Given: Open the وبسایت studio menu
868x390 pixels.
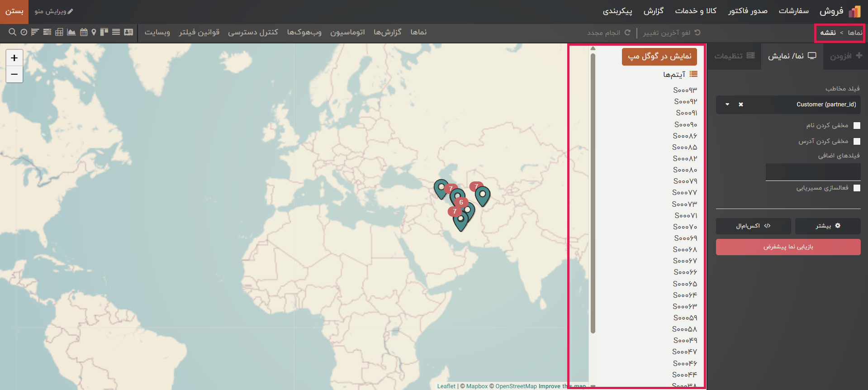Looking at the screenshot, I should click(x=157, y=32).
